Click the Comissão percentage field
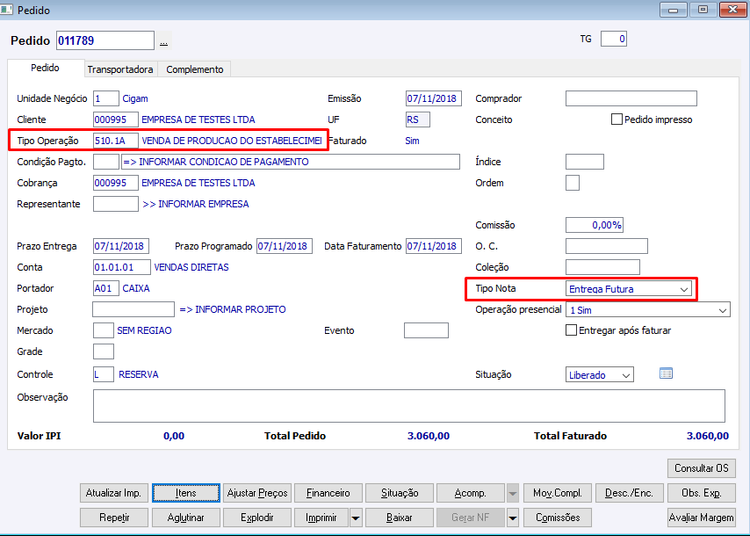This screenshot has width=750, height=536. (x=595, y=225)
